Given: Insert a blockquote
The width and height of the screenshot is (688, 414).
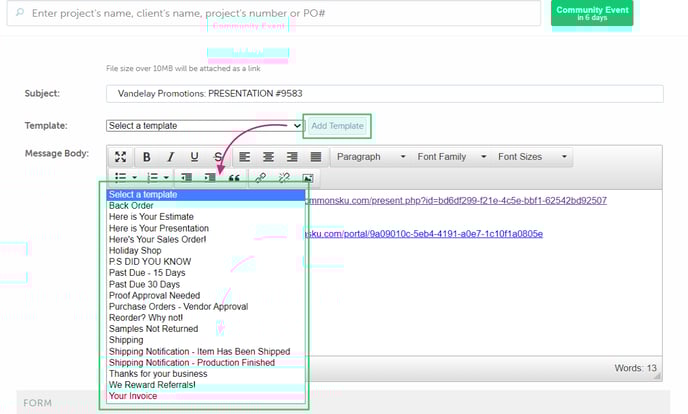Looking at the screenshot, I should pos(235,178).
